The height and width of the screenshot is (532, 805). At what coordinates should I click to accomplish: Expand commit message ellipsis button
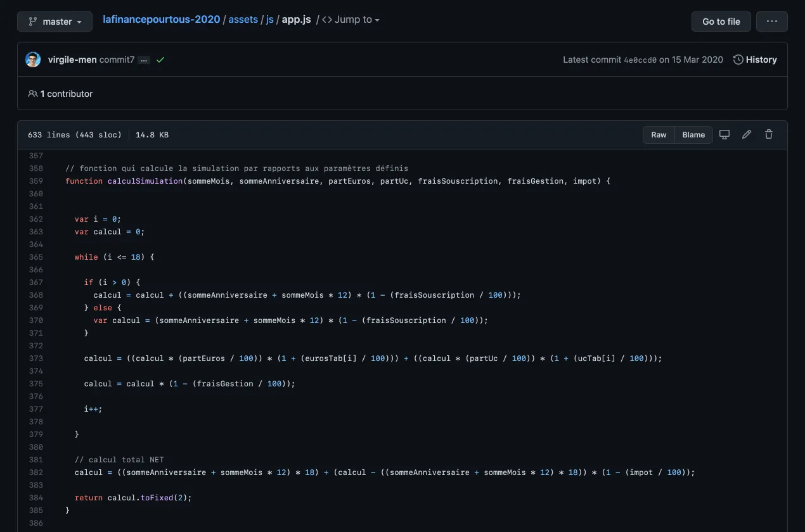click(144, 60)
